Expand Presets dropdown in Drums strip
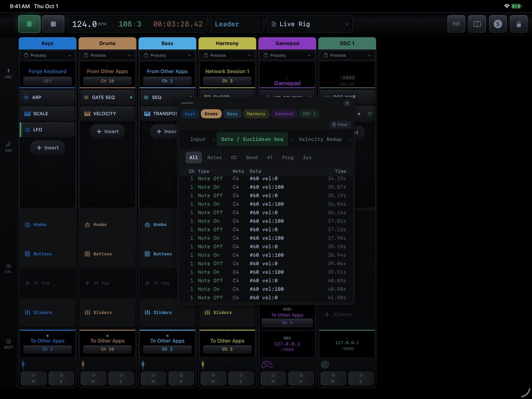Screen dimensions: 532x399 point(107,55)
